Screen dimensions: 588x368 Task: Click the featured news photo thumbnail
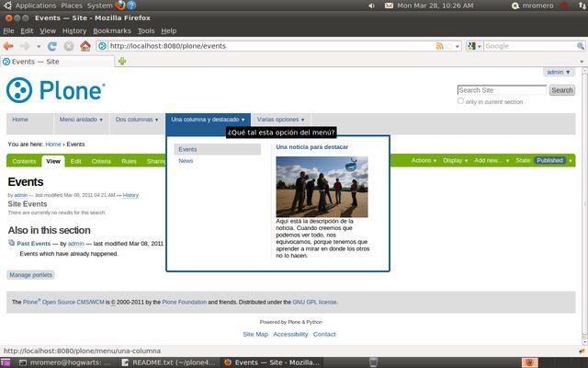(322, 187)
